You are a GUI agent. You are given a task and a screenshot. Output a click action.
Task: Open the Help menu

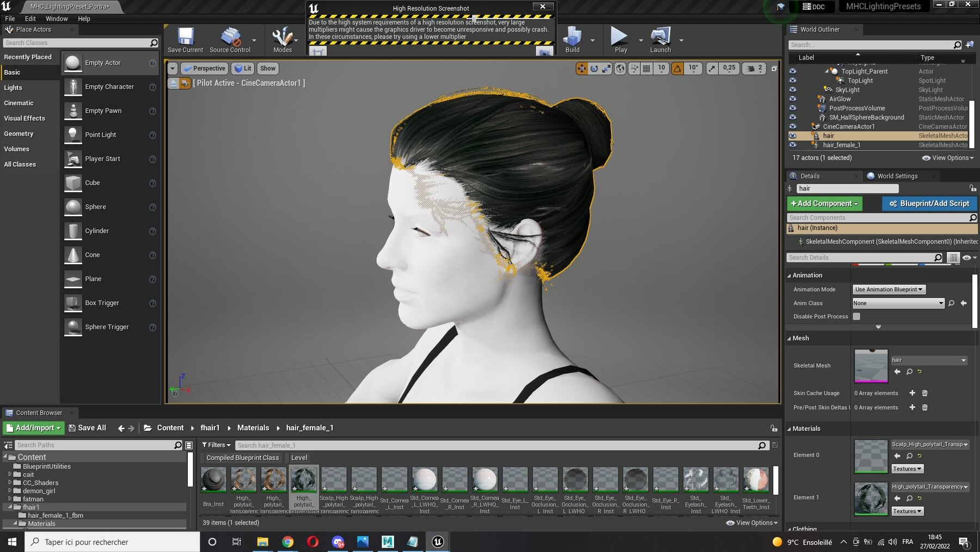84,19
